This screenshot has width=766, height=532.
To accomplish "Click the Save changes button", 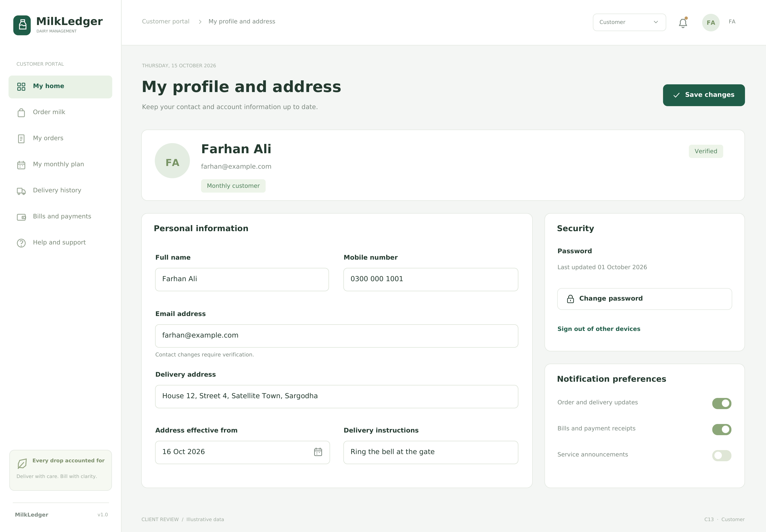I will [704, 95].
